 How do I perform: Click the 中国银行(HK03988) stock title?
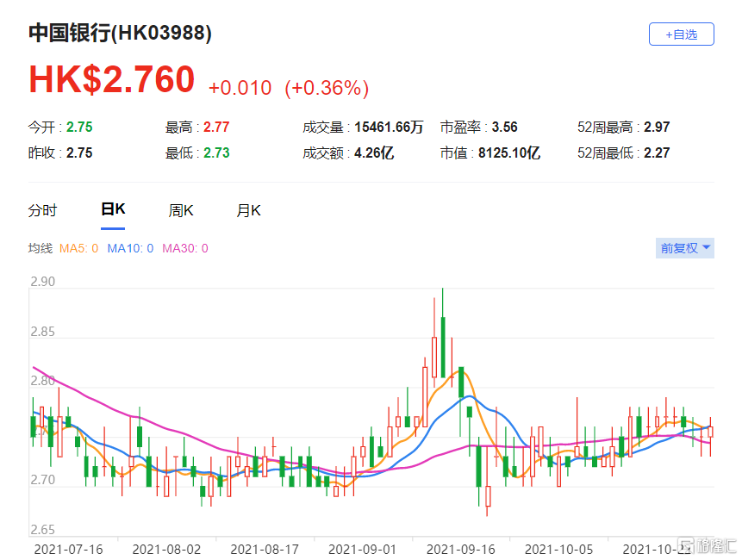[120, 34]
